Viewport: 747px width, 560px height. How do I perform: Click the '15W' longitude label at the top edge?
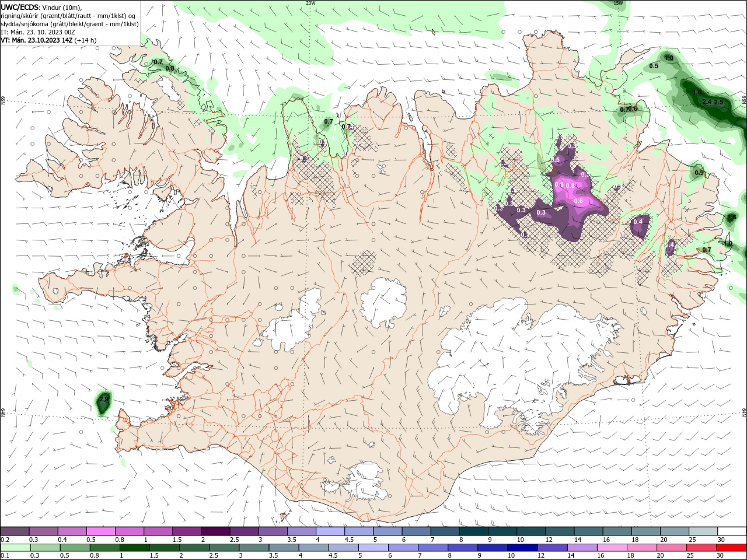[618, 3]
